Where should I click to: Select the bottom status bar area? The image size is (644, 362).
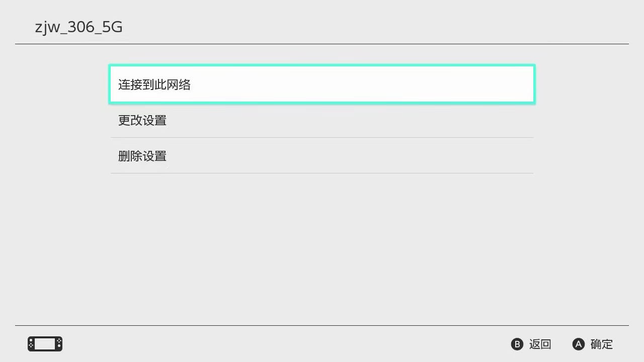[x=322, y=344]
